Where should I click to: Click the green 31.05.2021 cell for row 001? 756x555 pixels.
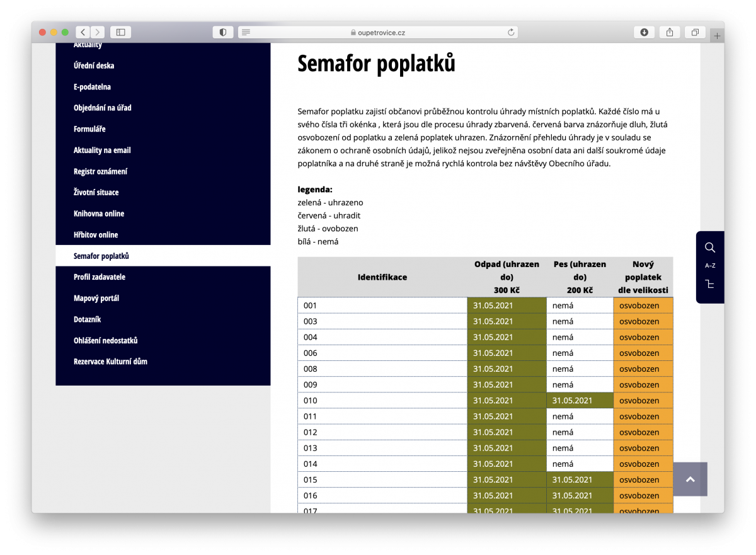coord(507,305)
